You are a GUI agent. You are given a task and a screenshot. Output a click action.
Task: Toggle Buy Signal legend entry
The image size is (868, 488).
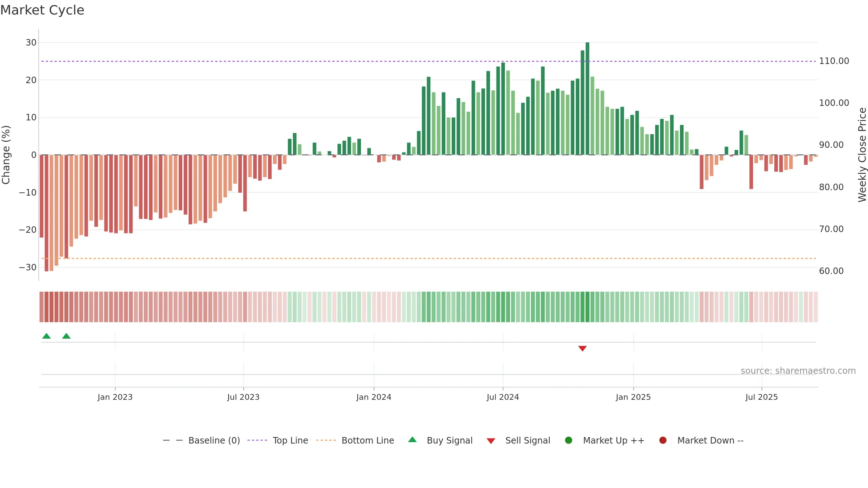pos(440,440)
